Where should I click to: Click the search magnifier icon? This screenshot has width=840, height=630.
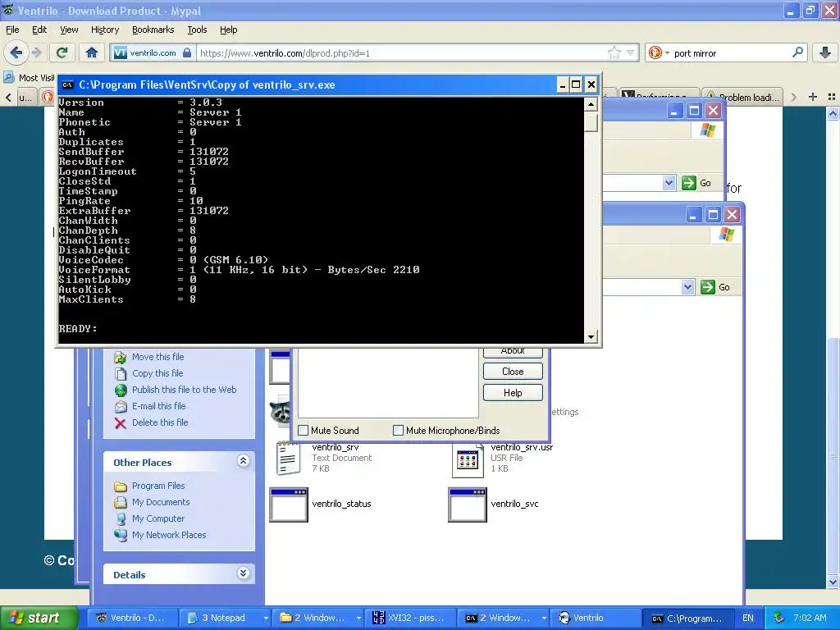(x=797, y=52)
